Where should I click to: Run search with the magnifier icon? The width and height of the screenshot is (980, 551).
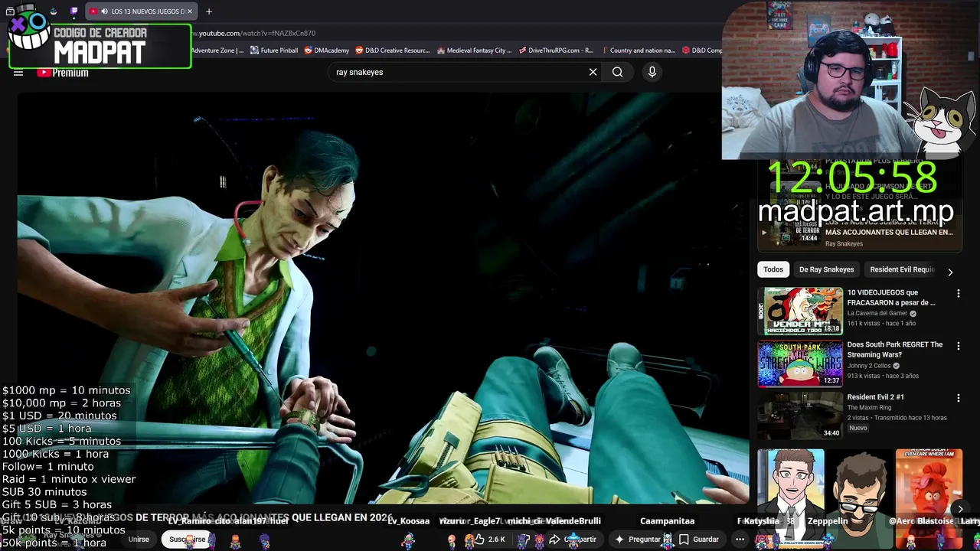(x=617, y=72)
